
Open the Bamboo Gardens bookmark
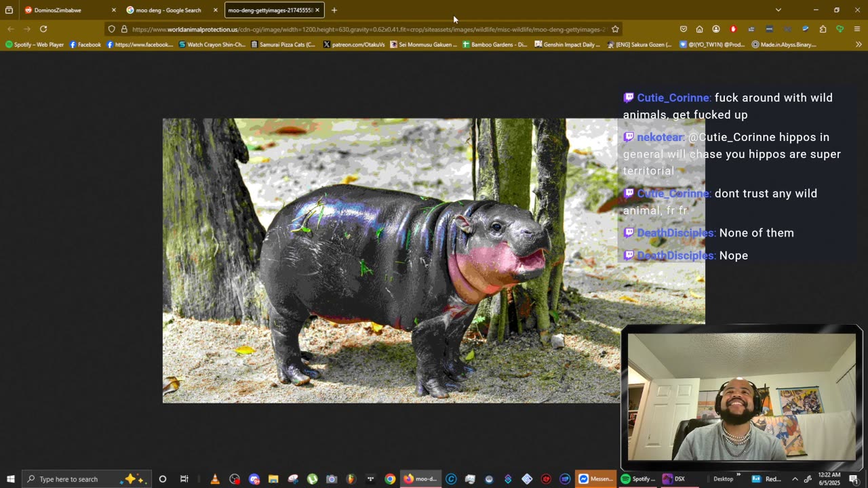(x=494, y=45)
